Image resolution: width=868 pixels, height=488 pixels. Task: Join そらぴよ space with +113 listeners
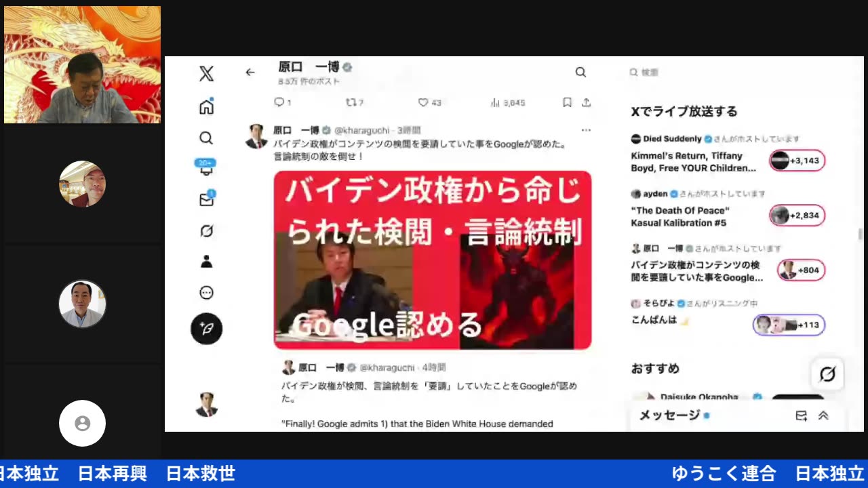(789, 325)
